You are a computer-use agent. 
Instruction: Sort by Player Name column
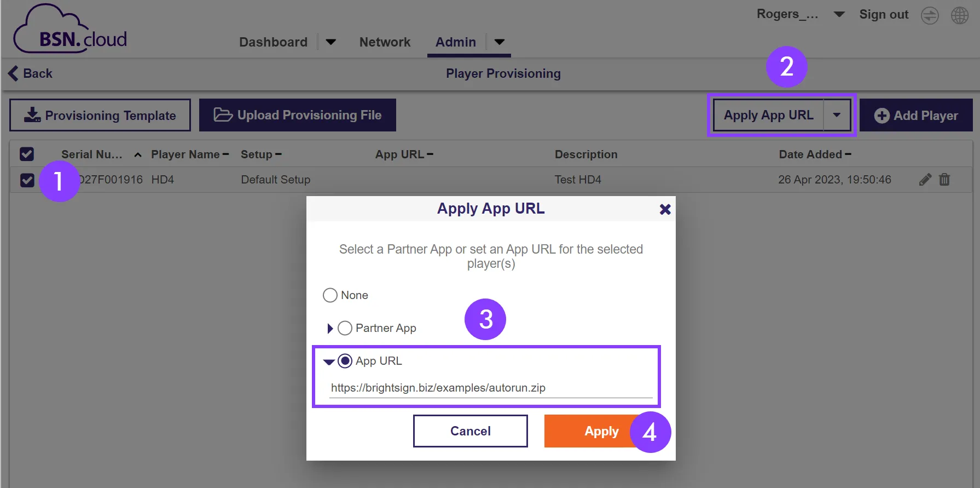pos(190,154)
